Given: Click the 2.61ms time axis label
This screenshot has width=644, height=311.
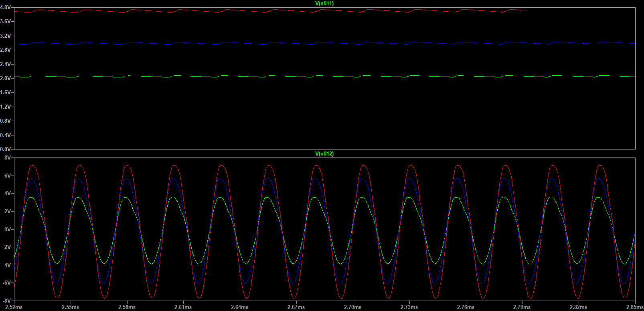Looking at the screenshot, I should [x=183, y=307].
